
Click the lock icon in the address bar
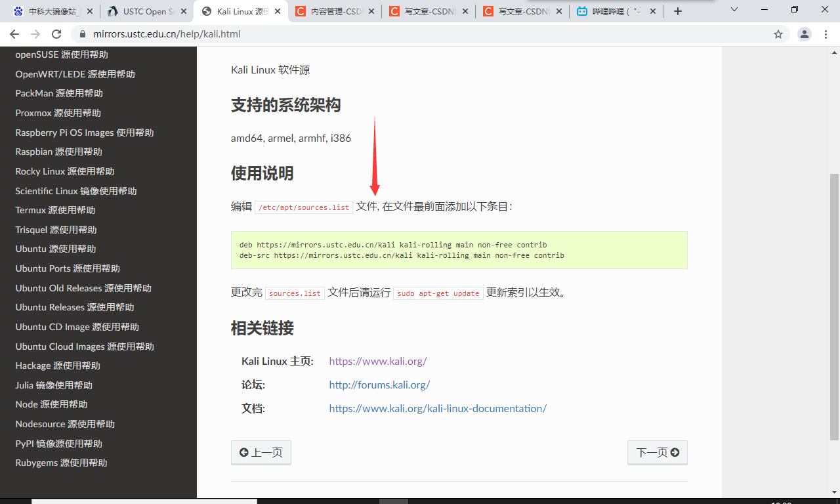coord(83,34)
